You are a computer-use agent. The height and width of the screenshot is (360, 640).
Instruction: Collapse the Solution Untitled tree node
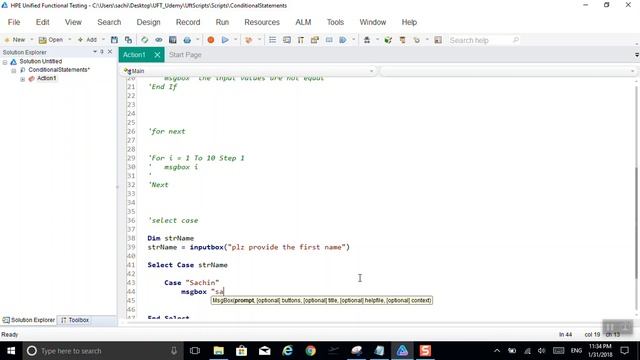coord(5,62)
